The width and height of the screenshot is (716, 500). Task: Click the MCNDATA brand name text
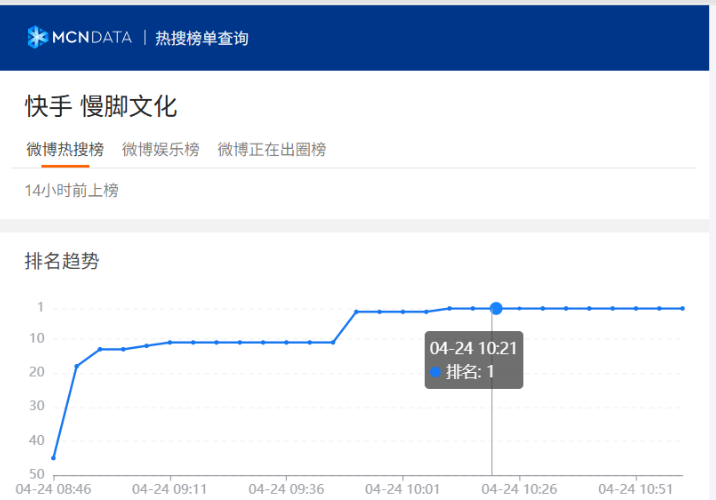91,38
